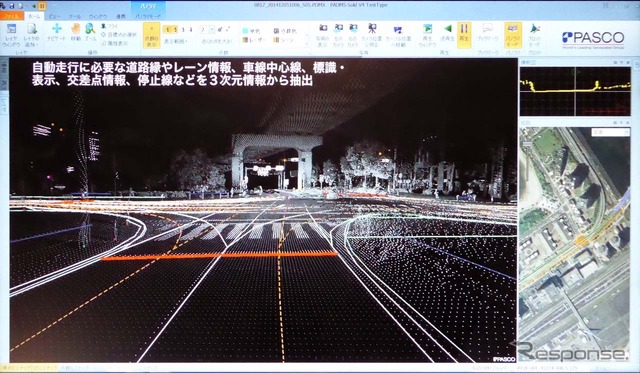Click the orange stop line in the 3D view
Image resolution: width=640 pixels, height=373 pixels.
tap(220, 256)
